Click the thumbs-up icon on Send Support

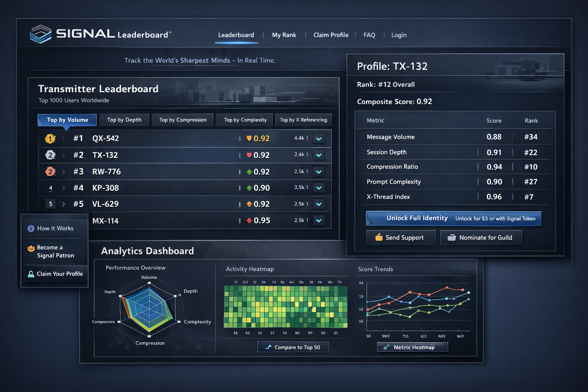pyautogui.click(x=379, y=237)
